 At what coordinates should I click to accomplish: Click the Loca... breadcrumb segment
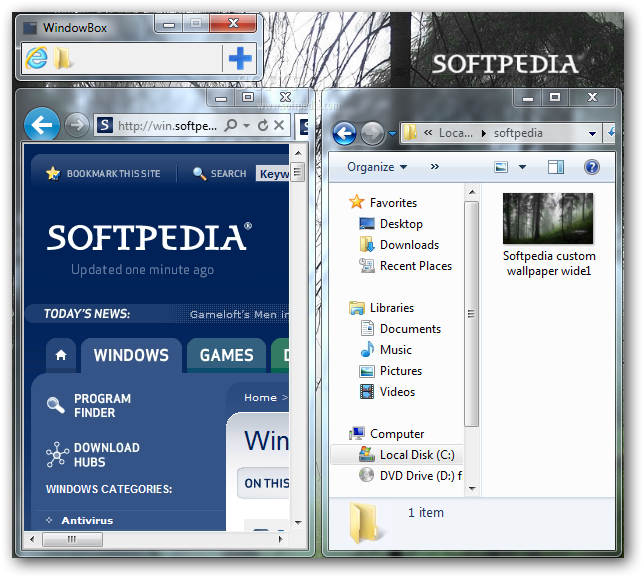coord(456,133)
